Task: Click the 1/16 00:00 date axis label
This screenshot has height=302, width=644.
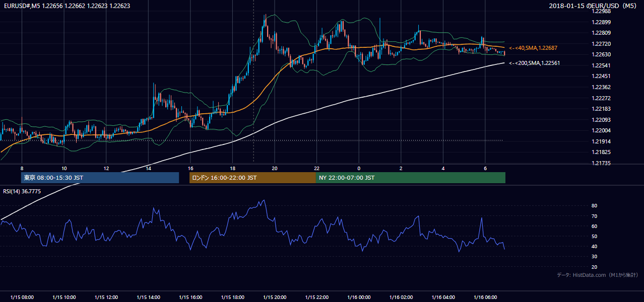Action: (x=359, y=297)
